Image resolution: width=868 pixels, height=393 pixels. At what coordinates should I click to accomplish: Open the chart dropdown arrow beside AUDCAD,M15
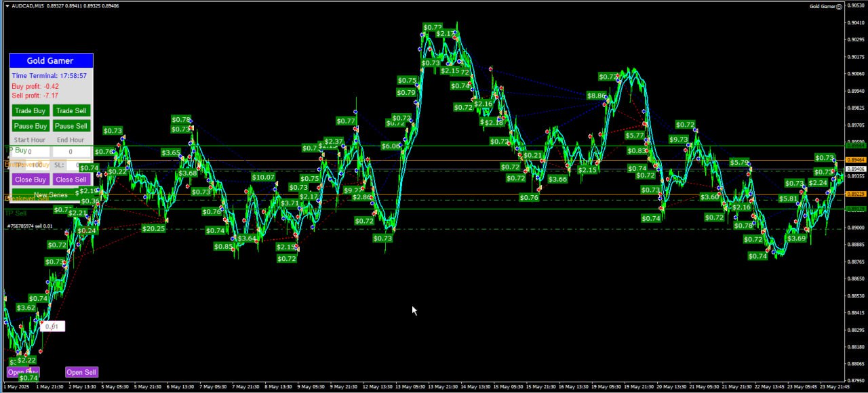point(7,6)
